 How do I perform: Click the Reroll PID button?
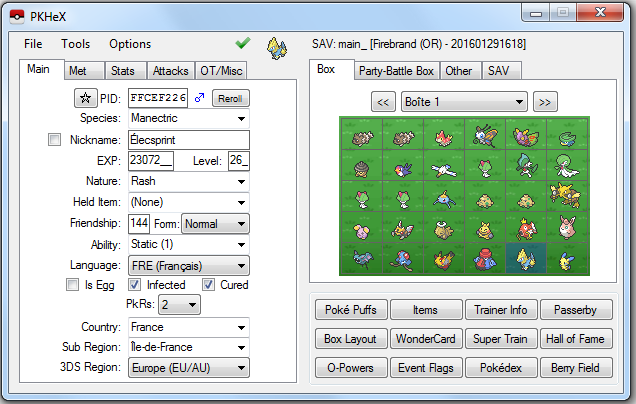230,98
